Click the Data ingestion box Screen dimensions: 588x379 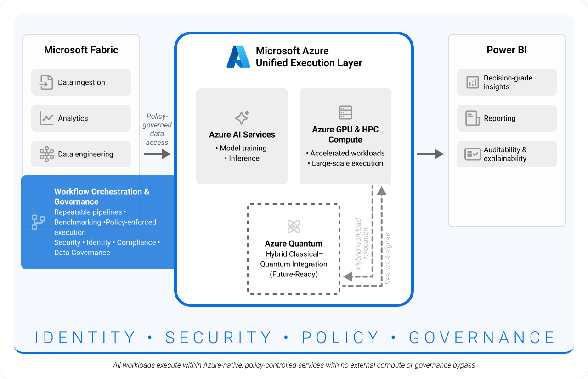pos(81,82)
